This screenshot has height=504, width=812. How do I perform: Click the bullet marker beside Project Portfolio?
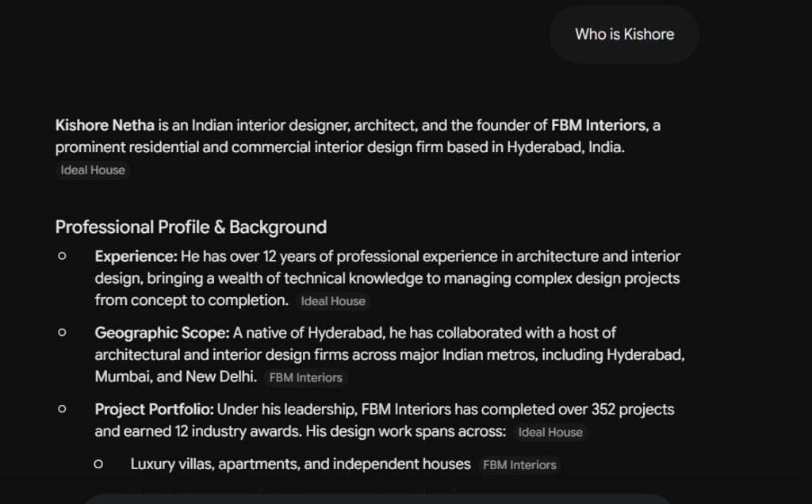(62, 409)
